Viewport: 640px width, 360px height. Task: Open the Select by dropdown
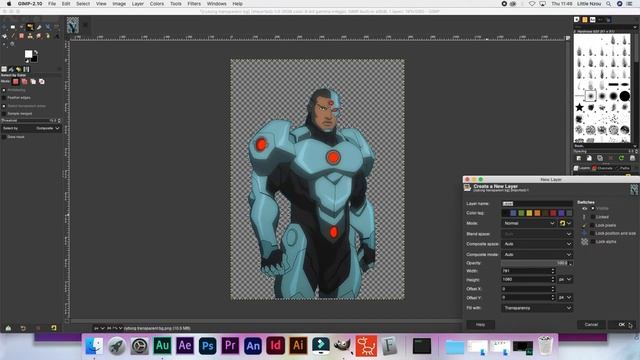(31, 129)
